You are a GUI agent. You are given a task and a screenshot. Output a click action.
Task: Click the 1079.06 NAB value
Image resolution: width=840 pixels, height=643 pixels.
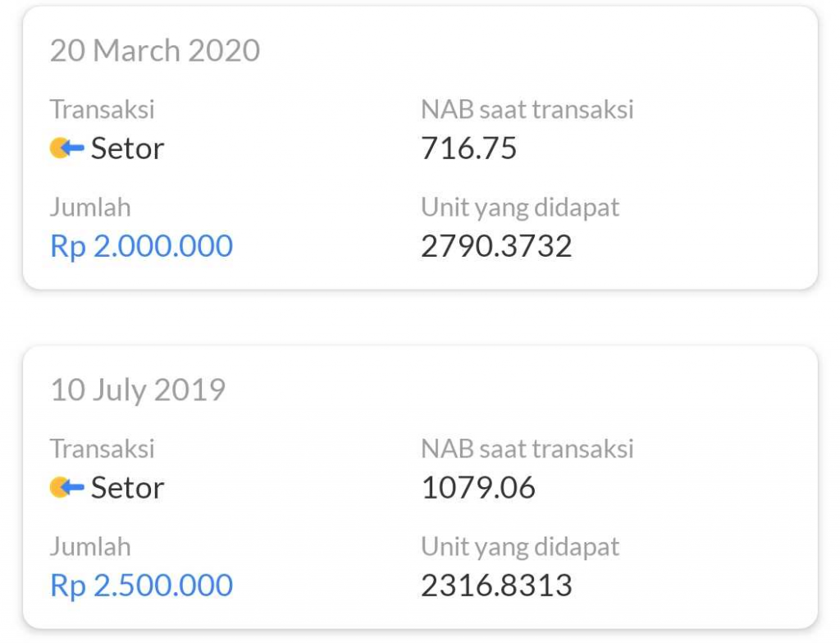[x=478, y=488]
